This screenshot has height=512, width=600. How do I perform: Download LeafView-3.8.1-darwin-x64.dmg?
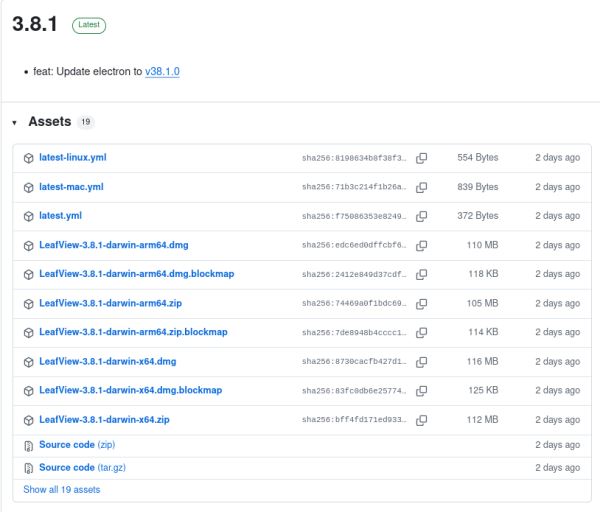point(107,361)
